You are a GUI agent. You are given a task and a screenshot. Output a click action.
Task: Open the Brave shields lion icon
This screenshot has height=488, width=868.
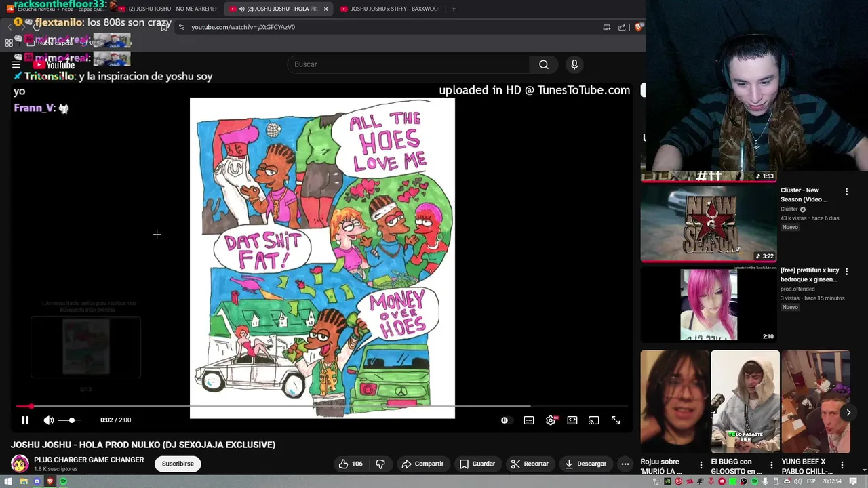639,27
